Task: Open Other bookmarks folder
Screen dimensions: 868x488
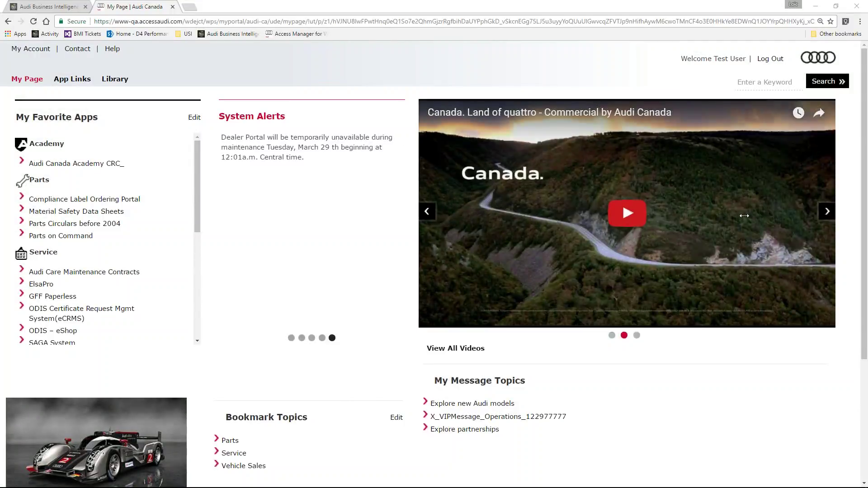Action: (x=836, y=34)
